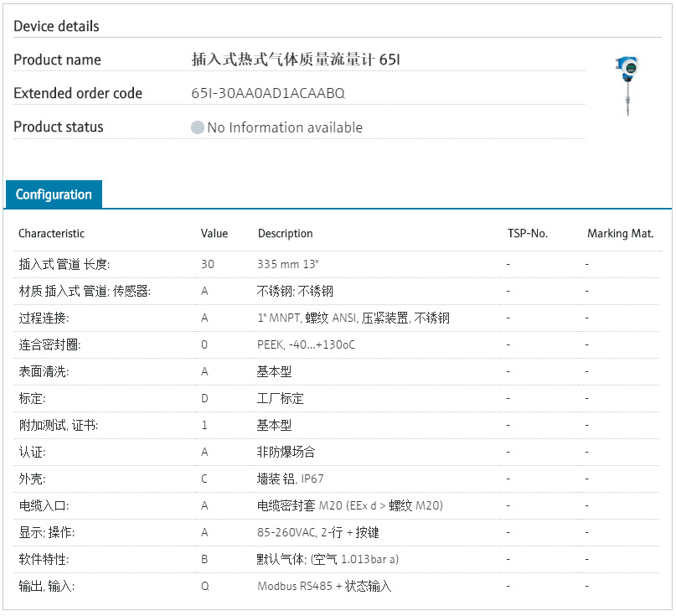Image resolution: width=676 pixels, height=616 pixels.
Task: Click the '外壳:' row label
Action: (x=32, y=479)
